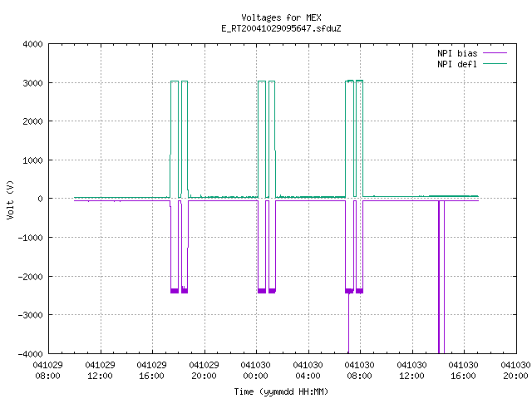The width and height of the screenshot is (532, 399).
Task: Click the green NPI defl legend line
Action: click(495, 64)
